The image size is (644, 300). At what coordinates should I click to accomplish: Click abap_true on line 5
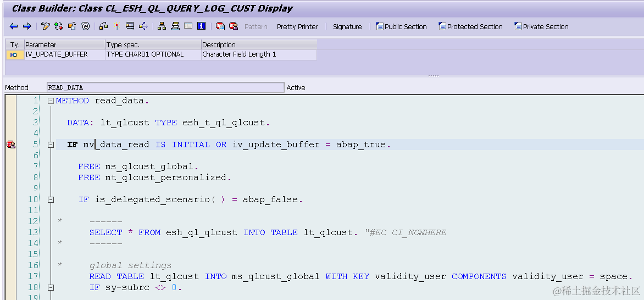tap(361, 145)
